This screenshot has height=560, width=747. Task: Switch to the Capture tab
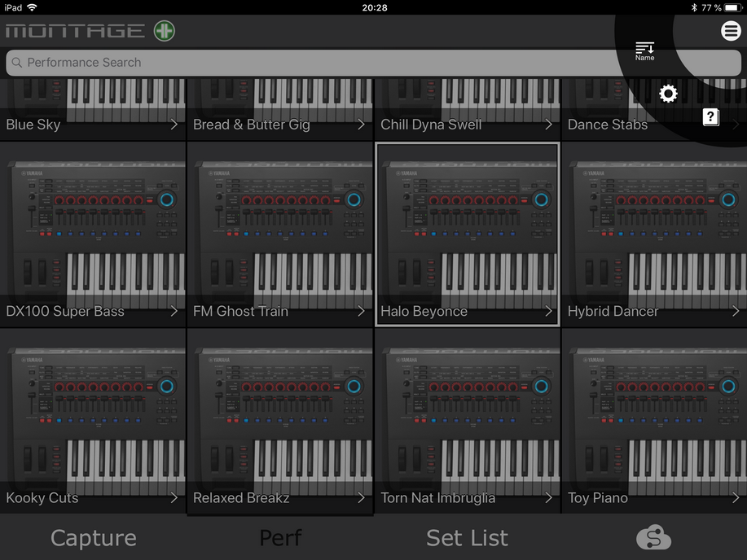[x=93, y=537]
